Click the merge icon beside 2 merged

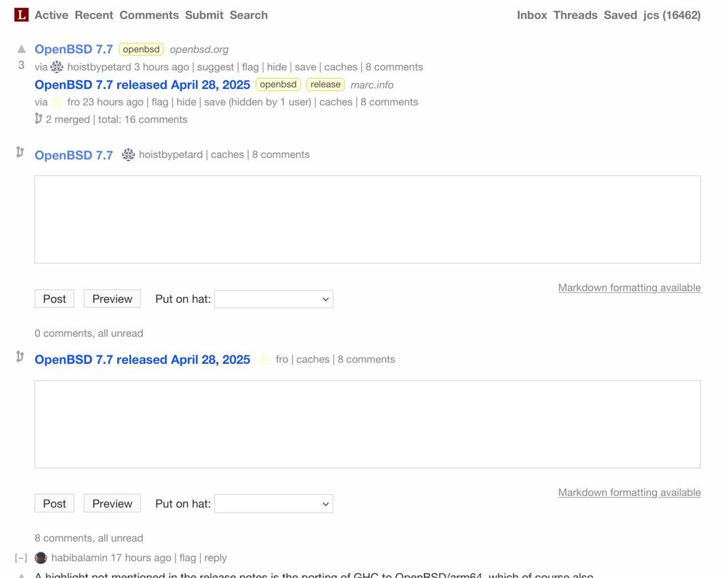(39, 119)
